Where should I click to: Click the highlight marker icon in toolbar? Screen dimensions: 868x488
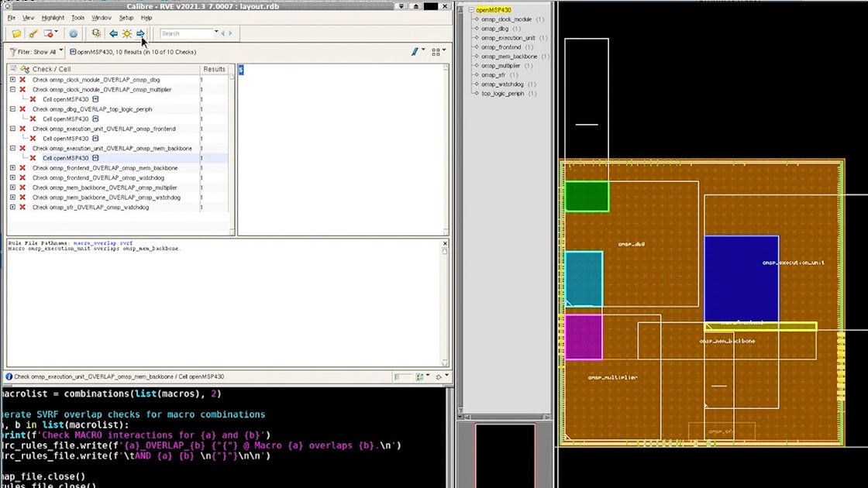[33, 33]
